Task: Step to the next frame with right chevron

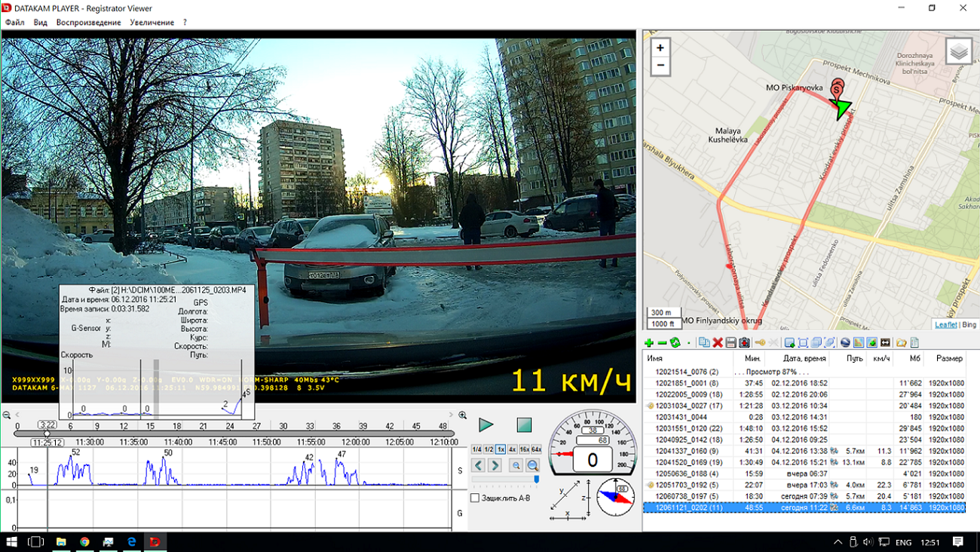Action: (495, 466)
